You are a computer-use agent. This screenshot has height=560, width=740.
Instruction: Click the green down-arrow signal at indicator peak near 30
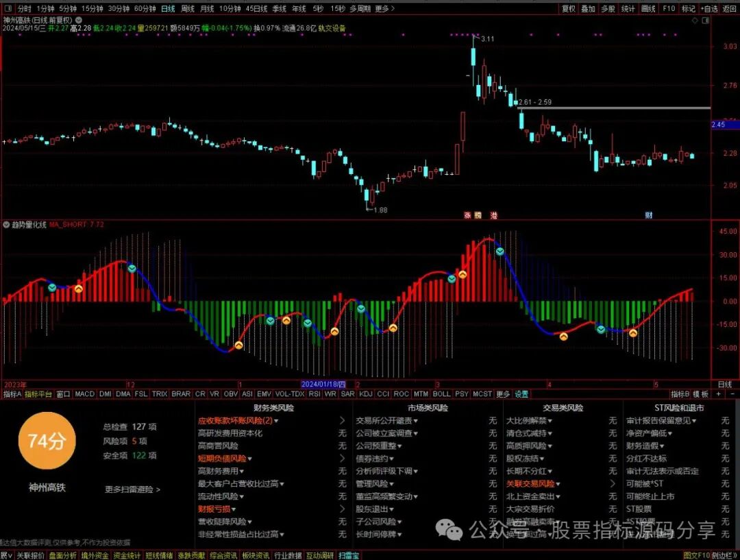500,252
